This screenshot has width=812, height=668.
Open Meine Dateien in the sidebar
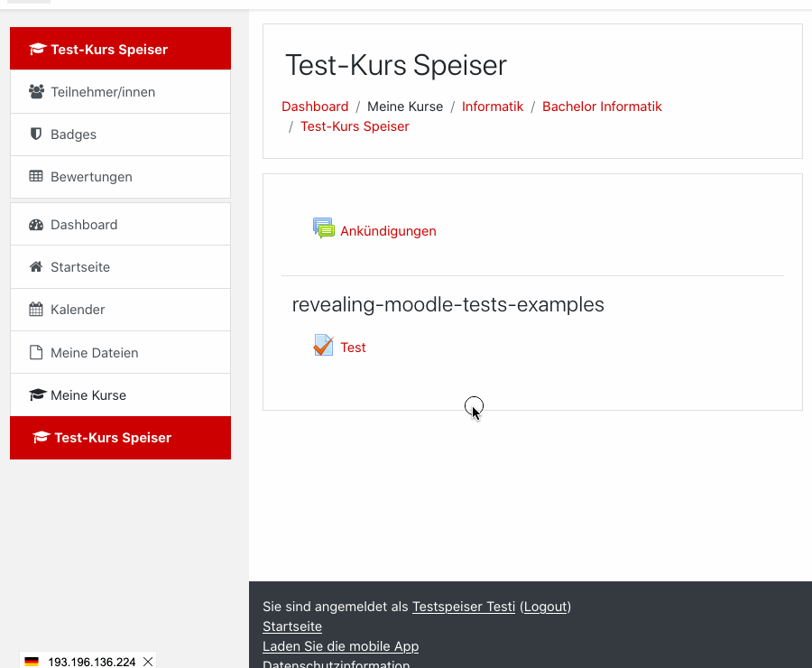click(x=120, y=352)
